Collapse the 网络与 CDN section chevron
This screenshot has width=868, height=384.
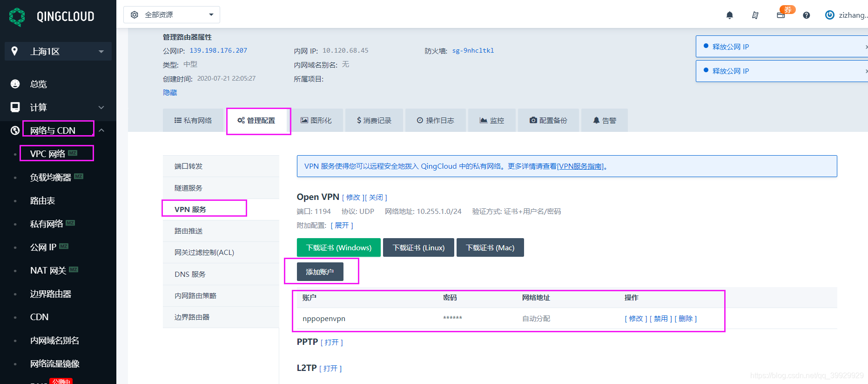101,130
